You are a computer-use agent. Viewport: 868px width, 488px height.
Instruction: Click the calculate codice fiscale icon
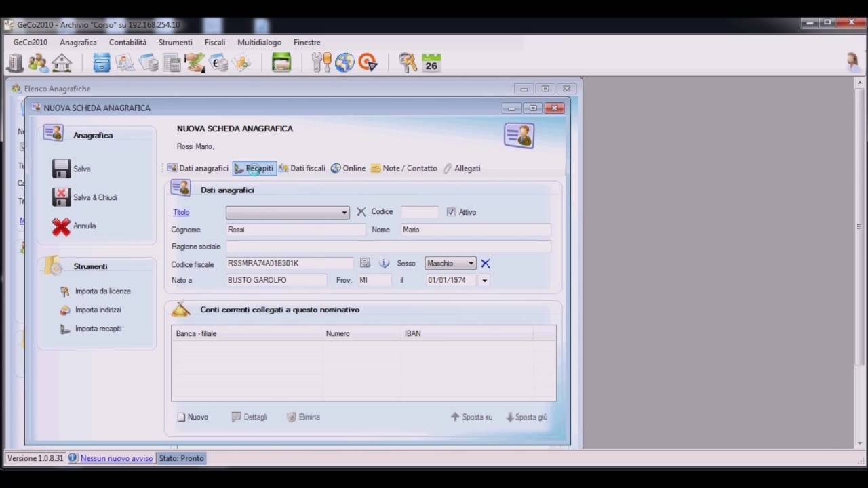pyautogui.click(x=365, y=263)
